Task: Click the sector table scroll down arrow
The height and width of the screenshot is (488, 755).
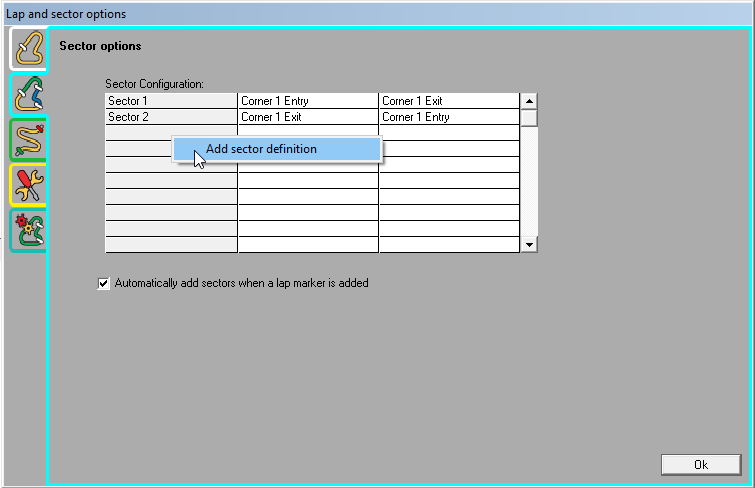Action: [529, 245]
